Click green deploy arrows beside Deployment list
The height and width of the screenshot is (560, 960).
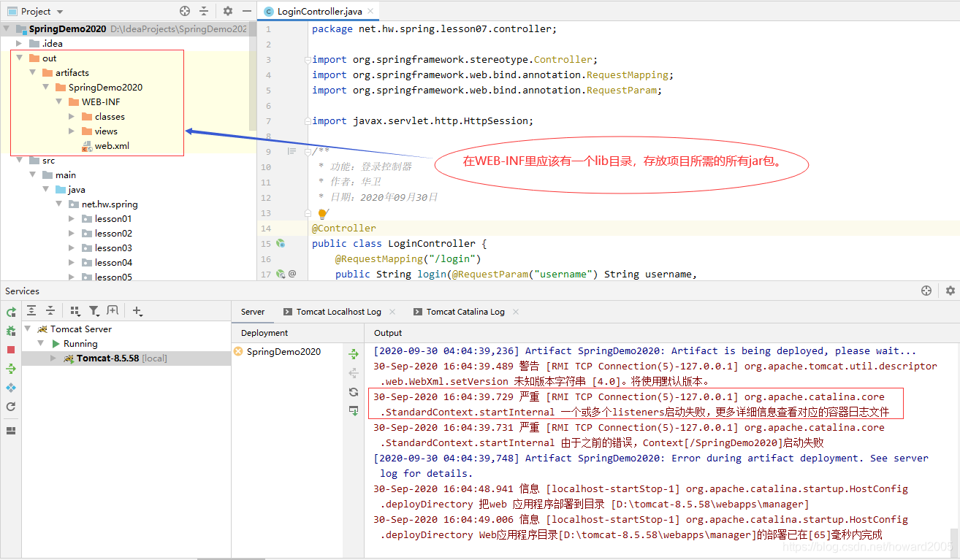point(354,354)
